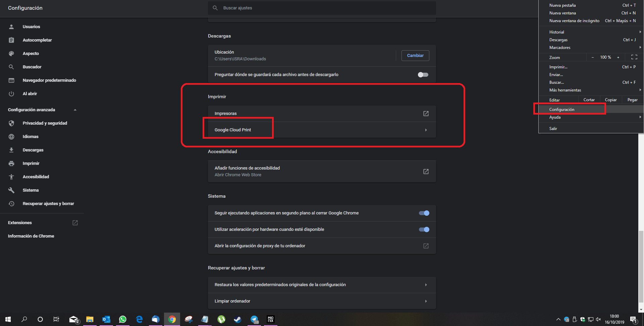Toggle hardware acceleration off
Viewport: 644px width, 326px height.
(x=424, y=229)
